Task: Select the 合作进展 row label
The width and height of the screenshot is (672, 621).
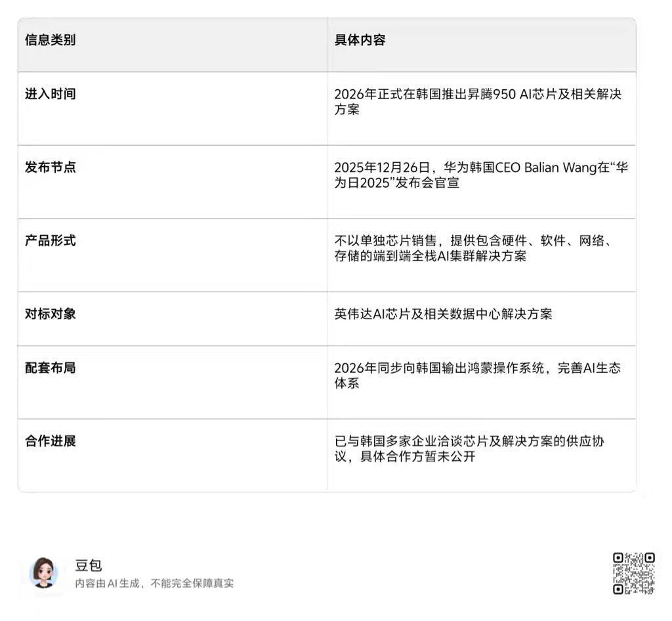Action: (x=50, y=441)
